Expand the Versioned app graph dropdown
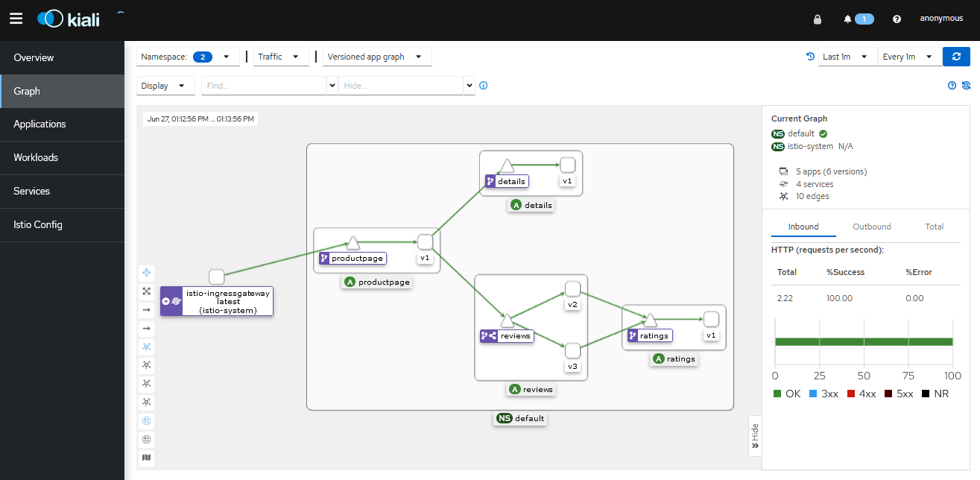 pyautogui.click(x=376, y=57)
